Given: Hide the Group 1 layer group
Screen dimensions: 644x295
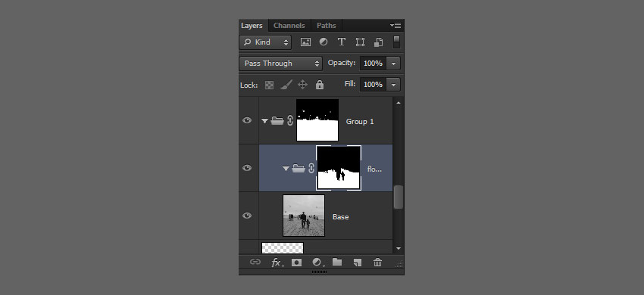Looking at the screenshot, I should (247, 120).
